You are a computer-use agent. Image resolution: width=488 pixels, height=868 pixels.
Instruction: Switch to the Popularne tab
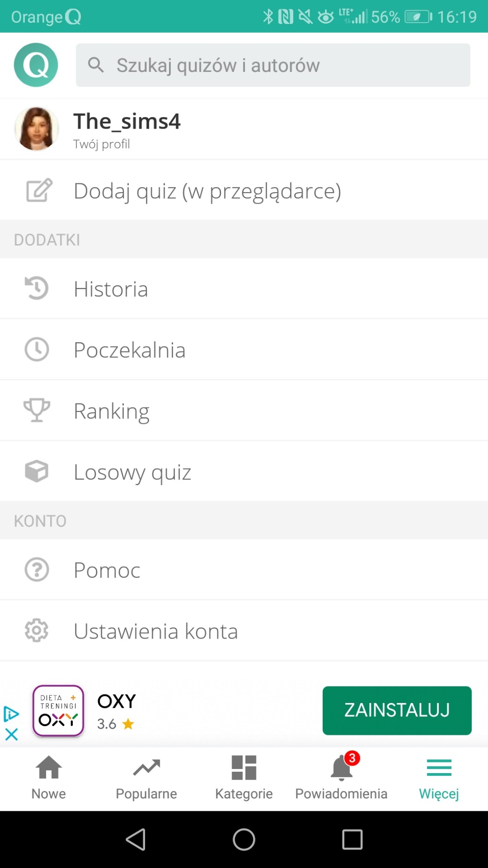(146, 778)
